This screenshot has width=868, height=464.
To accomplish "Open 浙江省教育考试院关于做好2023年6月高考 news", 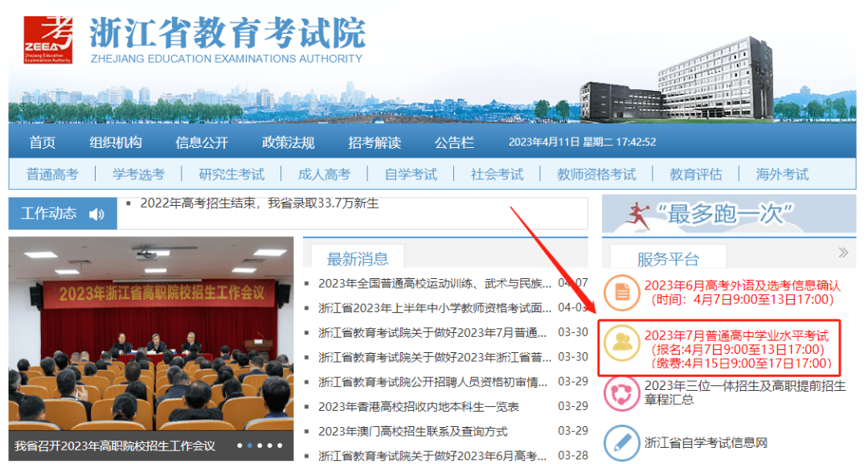I will [x=432, y=456].
